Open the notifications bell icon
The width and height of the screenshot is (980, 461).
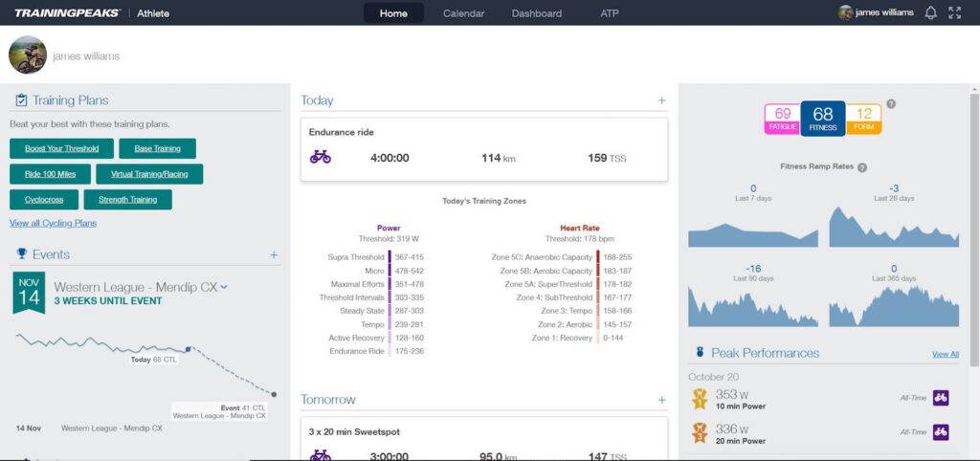click(x=930, y=13)
